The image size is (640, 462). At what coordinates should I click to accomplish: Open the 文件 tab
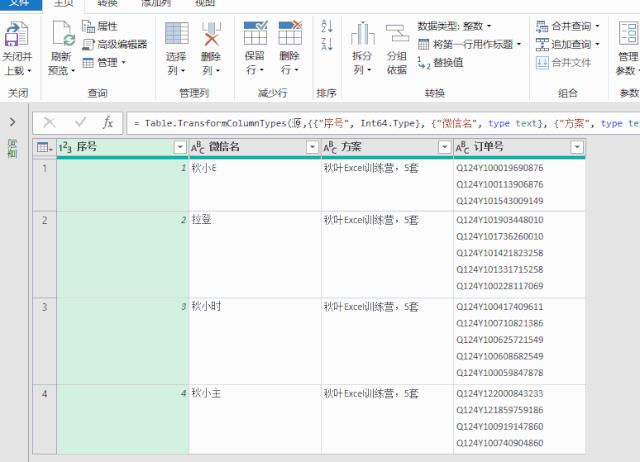[21, 4]
